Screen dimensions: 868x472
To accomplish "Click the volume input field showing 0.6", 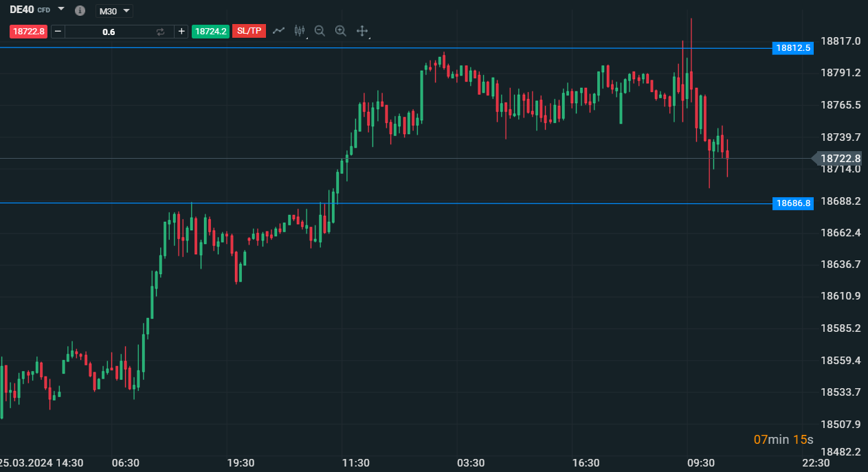I will click(x=109, y=32).
